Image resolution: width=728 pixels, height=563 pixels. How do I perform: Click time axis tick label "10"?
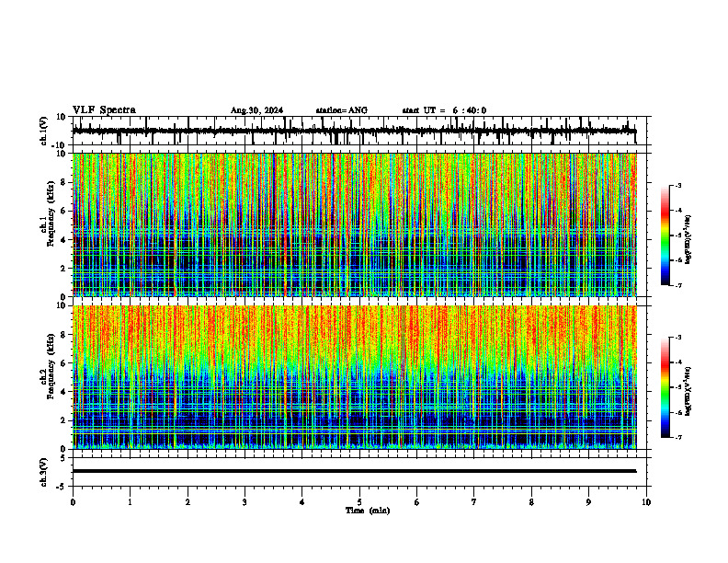646,502
